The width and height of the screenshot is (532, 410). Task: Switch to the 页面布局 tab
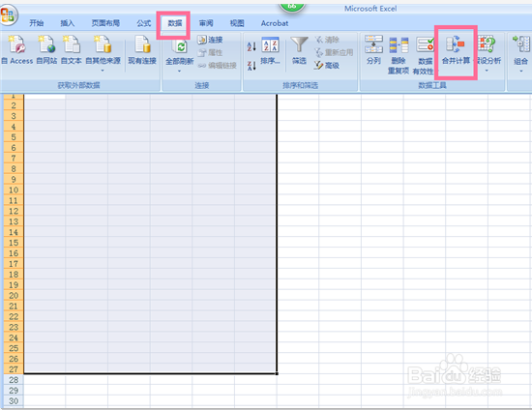[105, 23]
